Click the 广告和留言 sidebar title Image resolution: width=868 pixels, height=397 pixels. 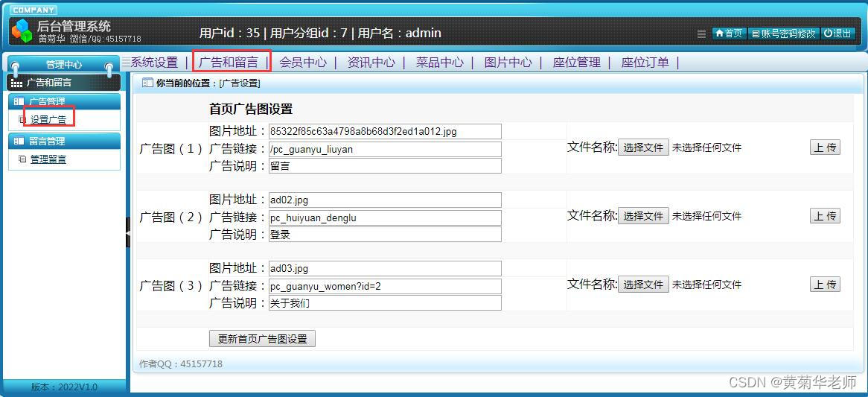coord(49,83)
